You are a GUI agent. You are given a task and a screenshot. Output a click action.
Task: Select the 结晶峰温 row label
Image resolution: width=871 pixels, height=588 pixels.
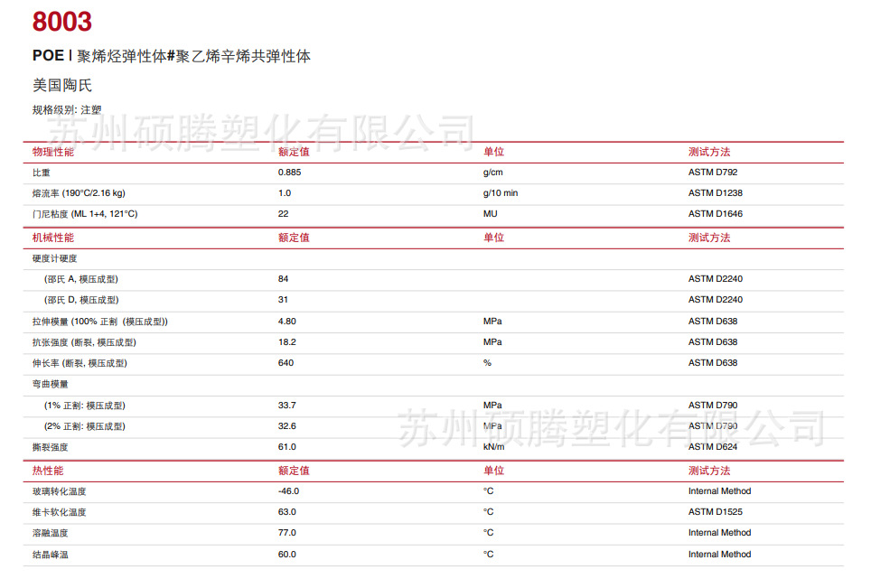(x=50, y=555)
